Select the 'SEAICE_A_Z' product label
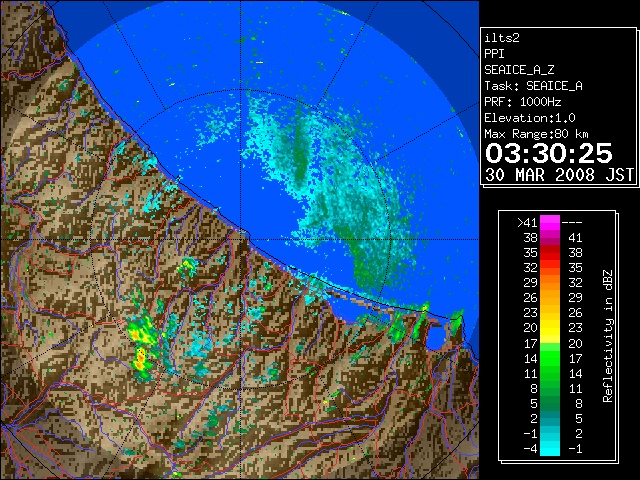 tap(519, 70)
